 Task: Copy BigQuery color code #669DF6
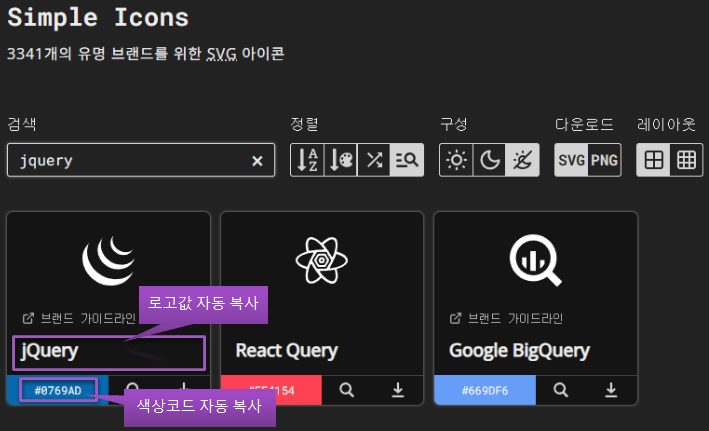(x=485, y=390)
